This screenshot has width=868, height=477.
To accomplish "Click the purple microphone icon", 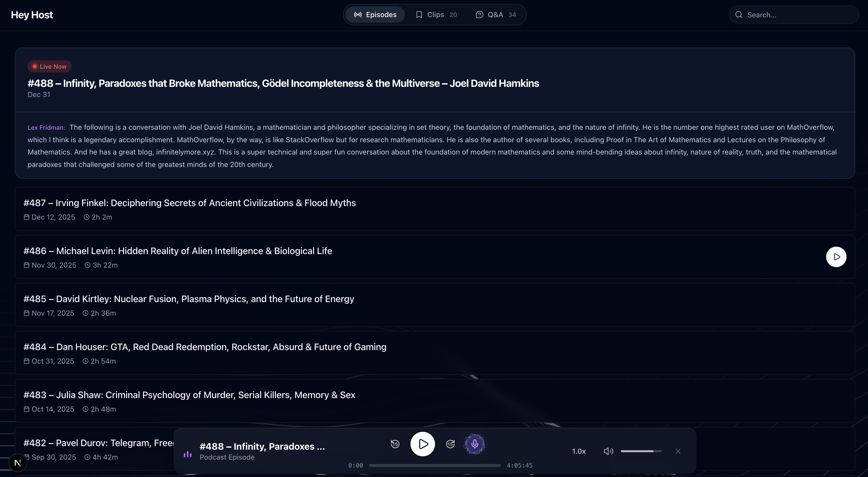I will (474, 444).
